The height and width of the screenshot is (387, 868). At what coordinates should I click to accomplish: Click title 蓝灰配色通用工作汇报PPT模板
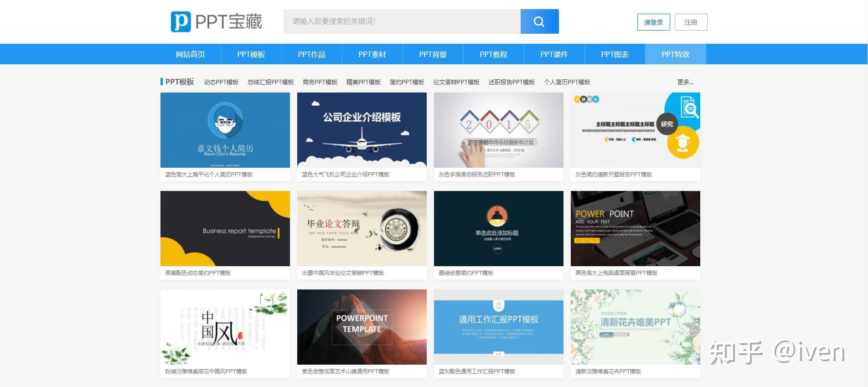click(477, 372)
